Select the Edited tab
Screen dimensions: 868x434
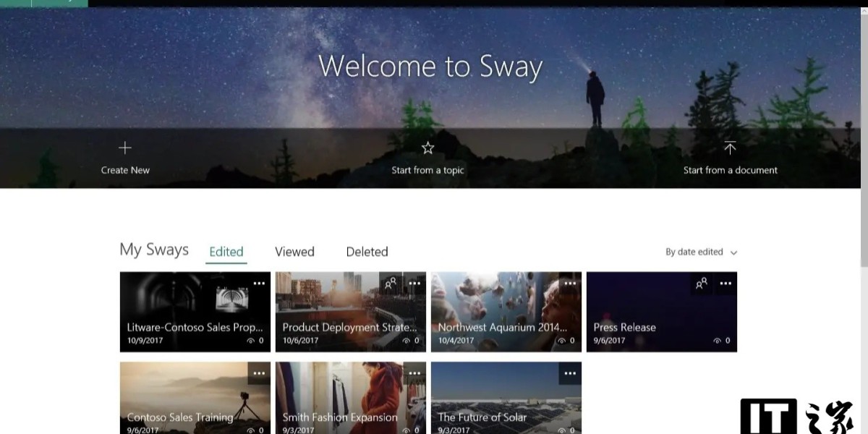226,252
